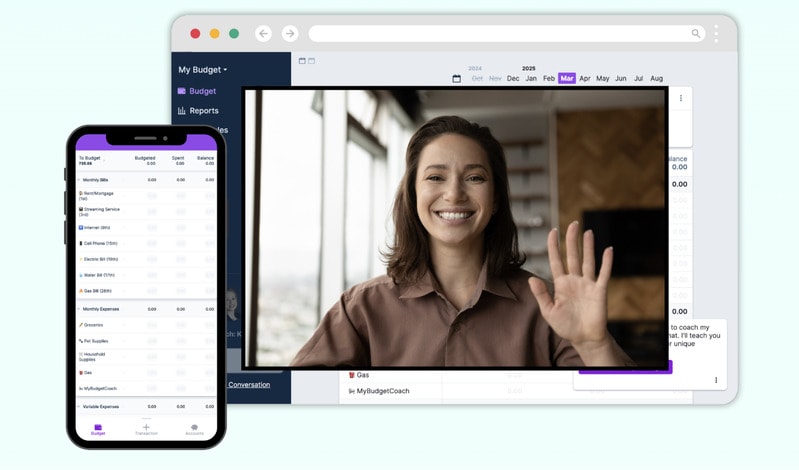The height and width of the screenshot is (470, 799).
Task: Collapse Monthly Bills group on phone
Action: click(79, 180)
